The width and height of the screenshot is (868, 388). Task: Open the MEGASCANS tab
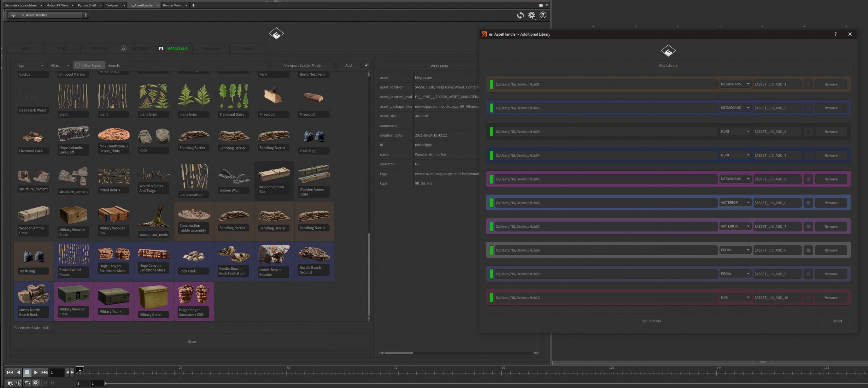[x=177, y=49]
